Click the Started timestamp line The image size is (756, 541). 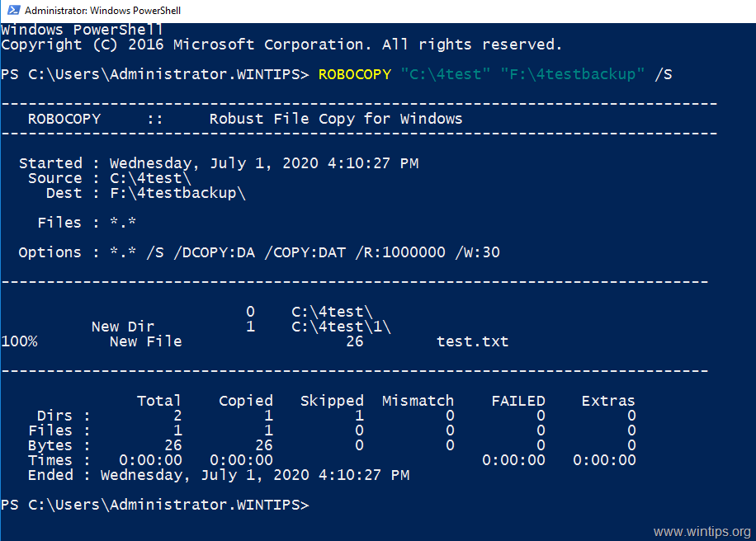[x=219, y=163]
